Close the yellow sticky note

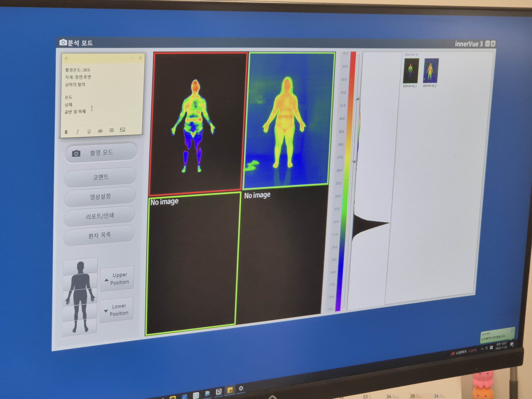(x=140, y=58)
